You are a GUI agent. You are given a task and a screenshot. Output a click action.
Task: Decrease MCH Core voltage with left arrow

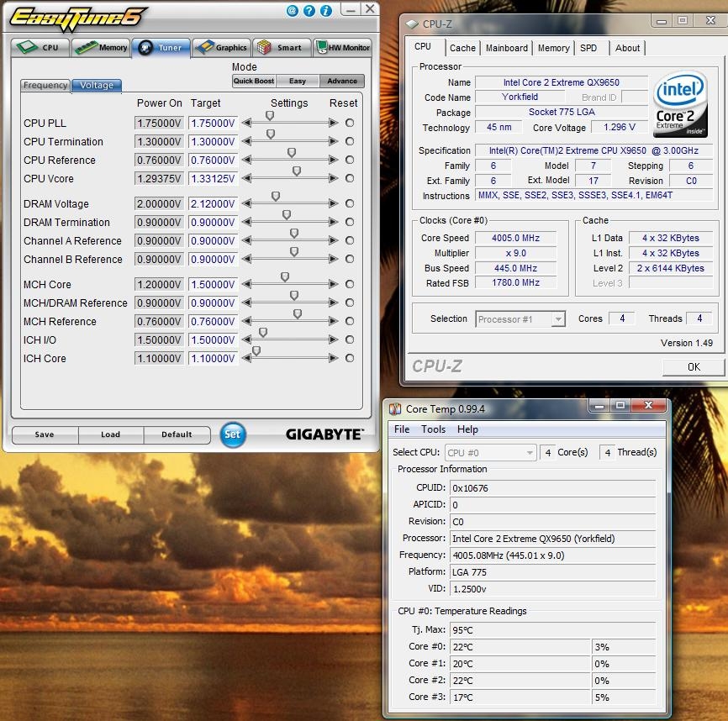246,284
